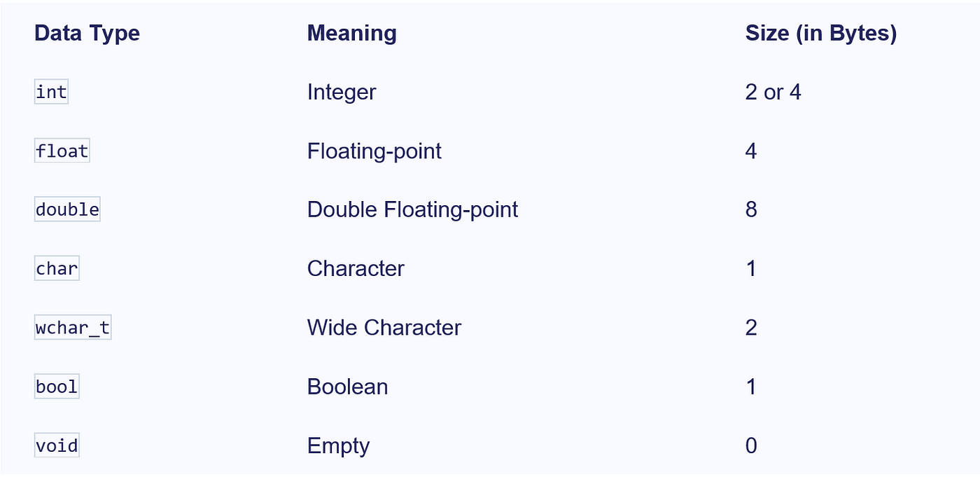The width and height of the screenshot is (980, 484).
Task: Click the Size (in Bytes) header
Action: click(821, 34)
